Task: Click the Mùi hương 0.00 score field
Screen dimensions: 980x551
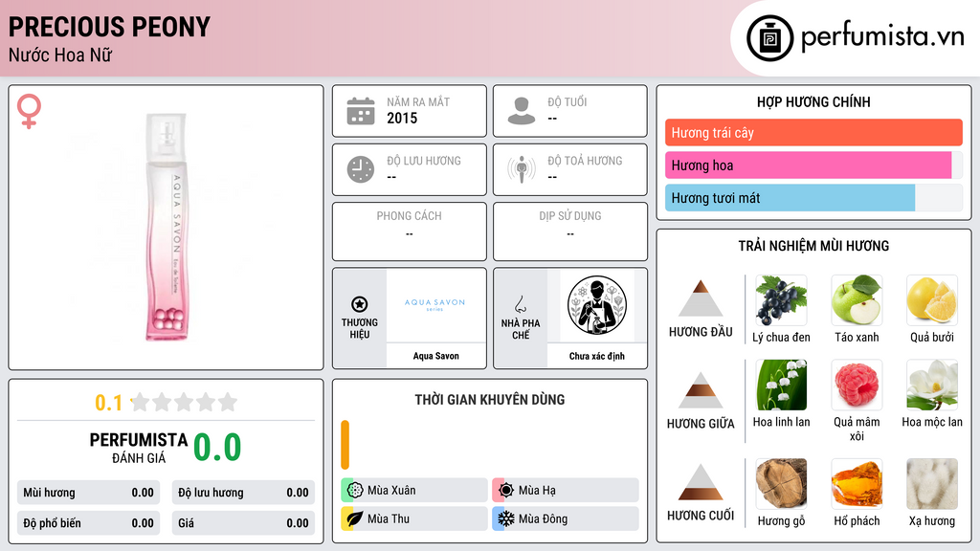Action: click(88, 493)
